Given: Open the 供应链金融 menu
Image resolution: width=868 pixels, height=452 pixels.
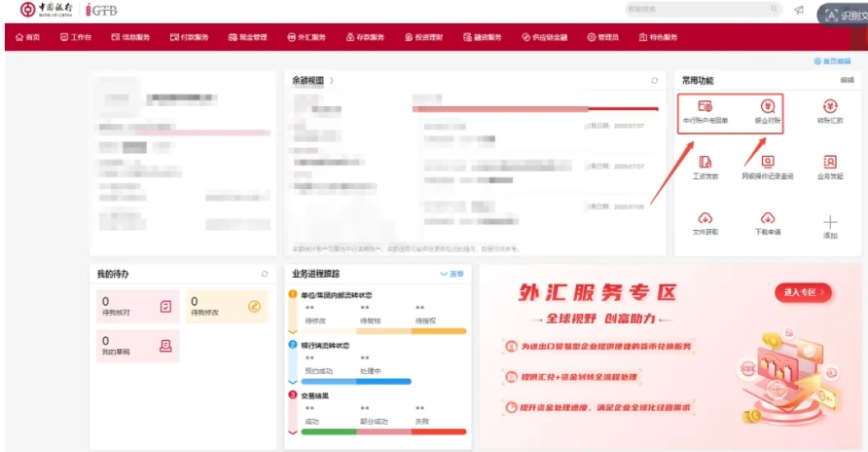Looking at the screenshot, I should [x=545, y=37].
